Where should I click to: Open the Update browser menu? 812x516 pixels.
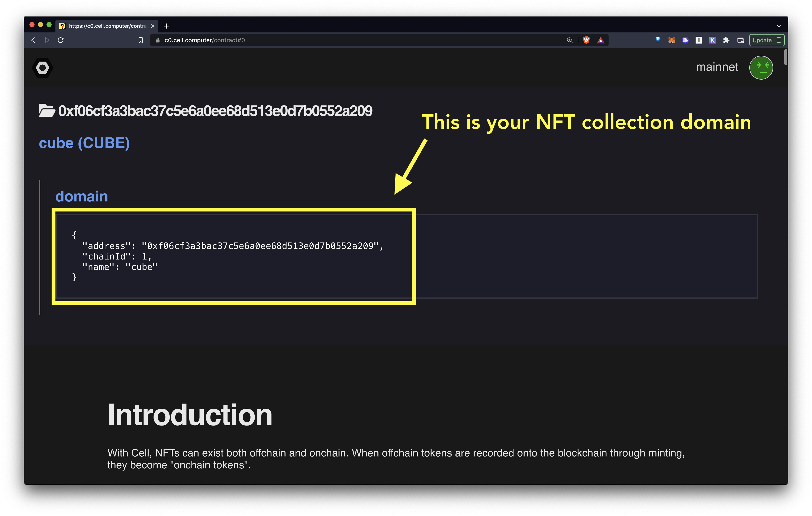tap(767, 40)
